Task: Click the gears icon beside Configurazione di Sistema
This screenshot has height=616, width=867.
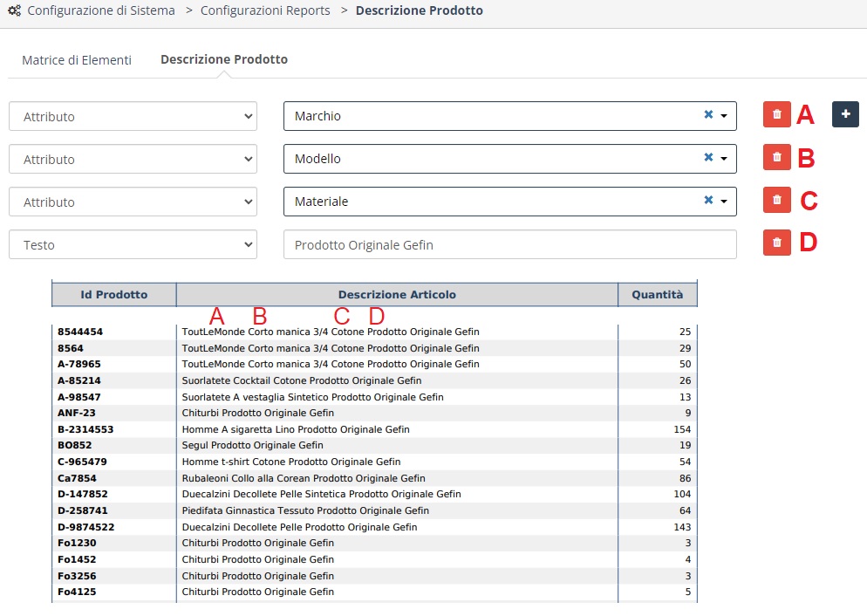Action: click(x=14, y=10)
